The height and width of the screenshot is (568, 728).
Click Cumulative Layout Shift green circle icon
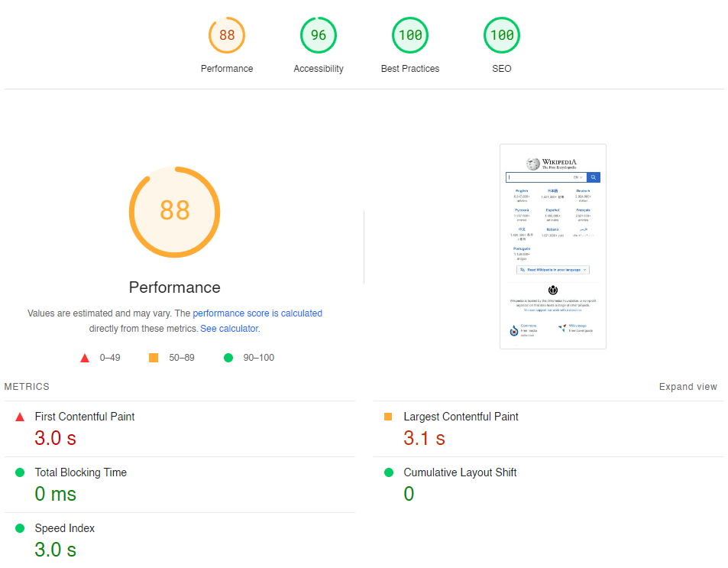pyautogui.click(x=389, y=472)
